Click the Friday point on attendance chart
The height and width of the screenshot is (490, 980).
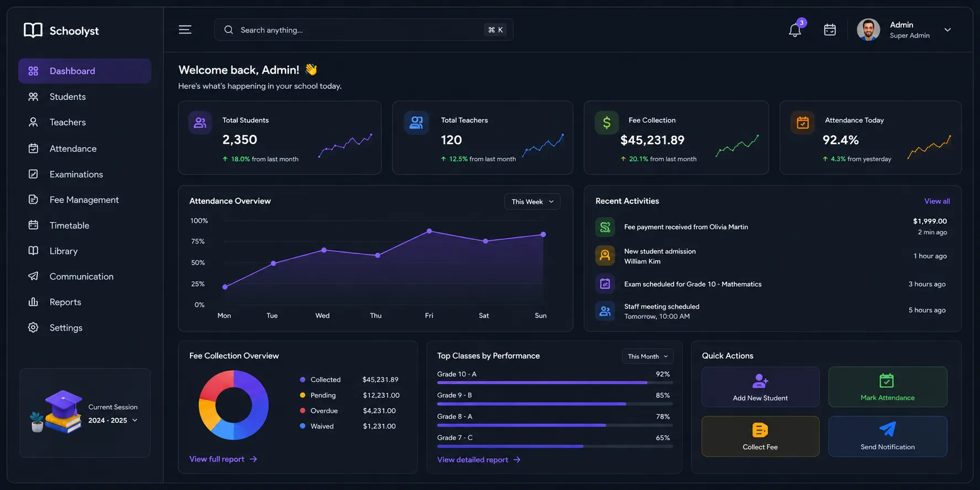(x=429, y=231)
